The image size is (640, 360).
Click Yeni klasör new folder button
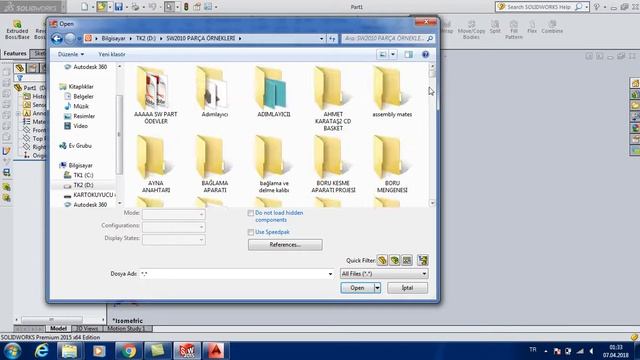[x=111, y=54]
